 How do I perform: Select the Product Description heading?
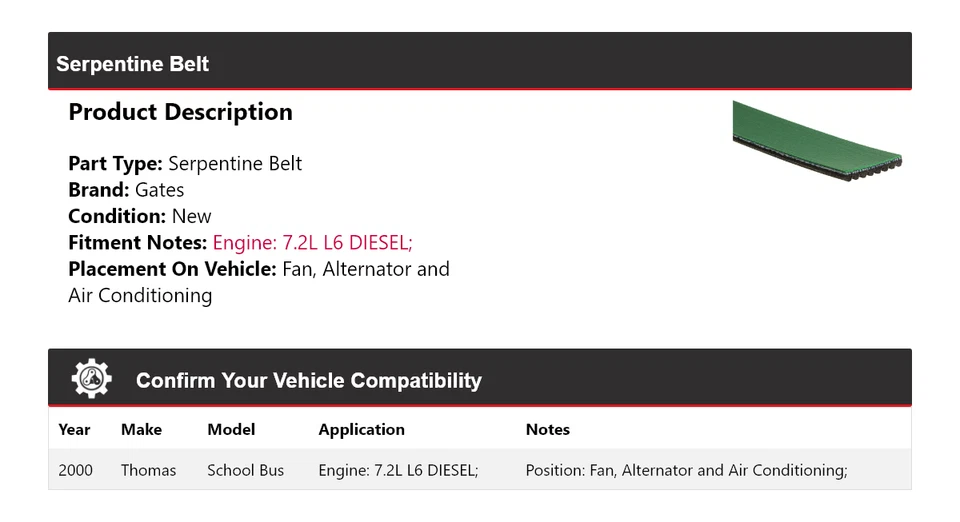[x=180, y=112]
